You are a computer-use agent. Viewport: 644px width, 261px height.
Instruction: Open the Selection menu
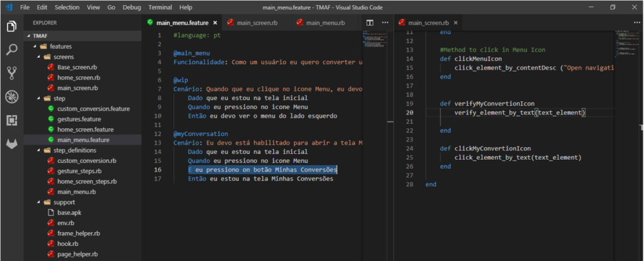pyautogui.click(x=67, y=8)
